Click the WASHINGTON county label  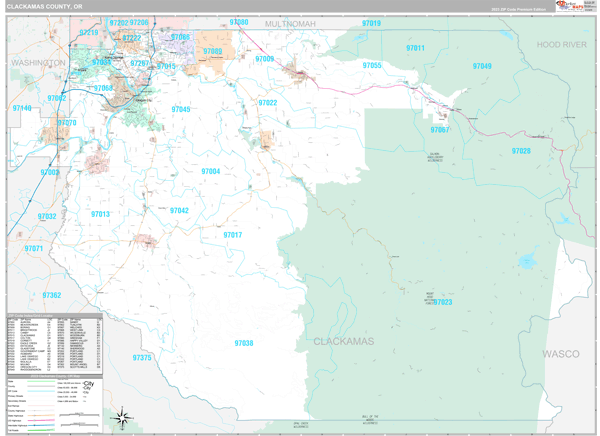pos(38,62)
